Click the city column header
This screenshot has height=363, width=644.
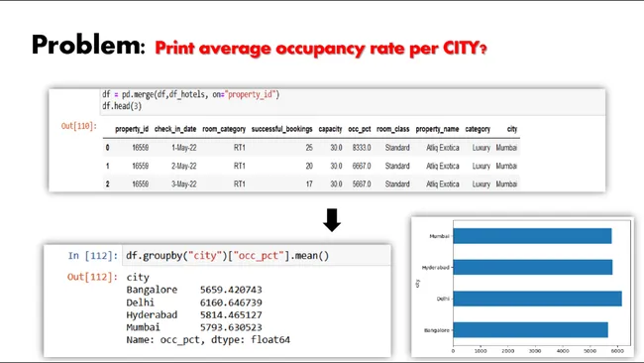click(x=512, y=129)
